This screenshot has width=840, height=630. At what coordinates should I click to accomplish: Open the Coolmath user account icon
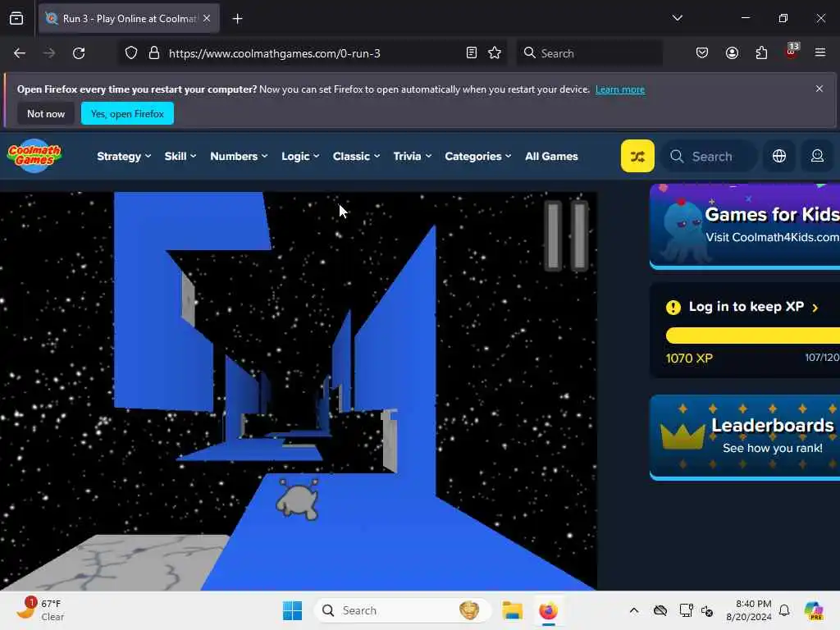[x=817, y=156]
